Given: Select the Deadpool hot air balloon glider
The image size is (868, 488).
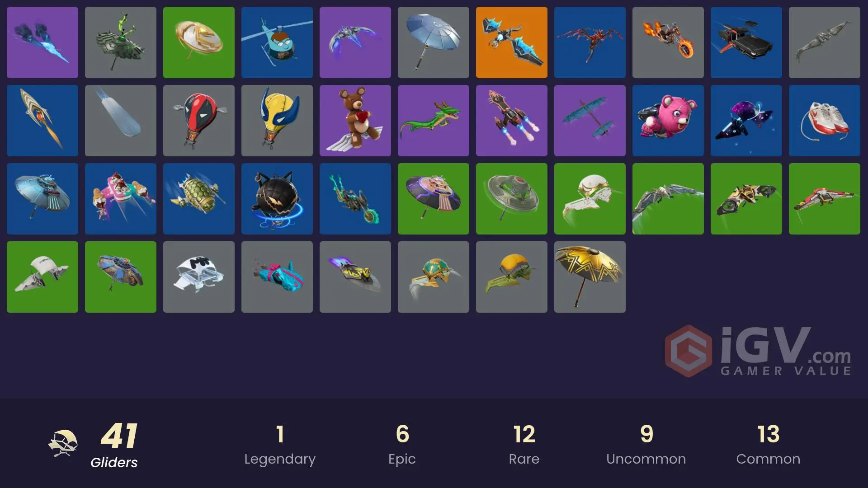Looking at the screenshot, I should pos(199,121).
